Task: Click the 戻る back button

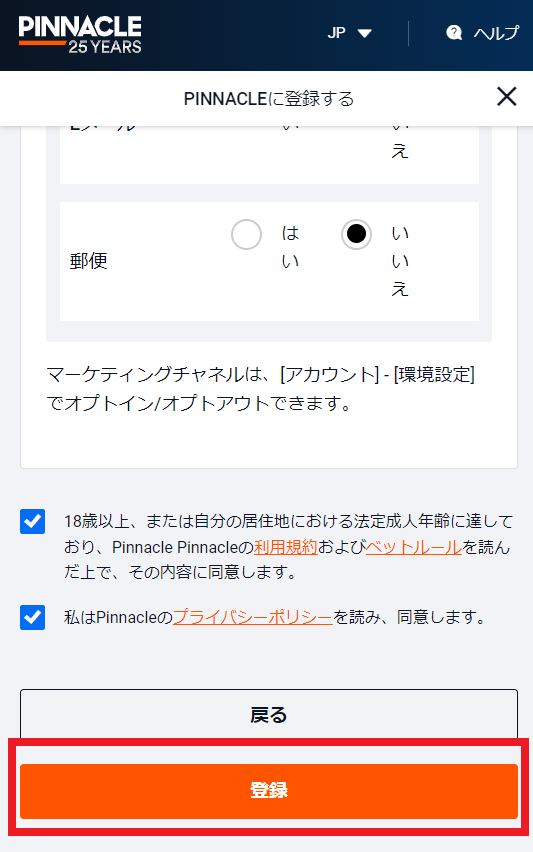Action: 269,715
